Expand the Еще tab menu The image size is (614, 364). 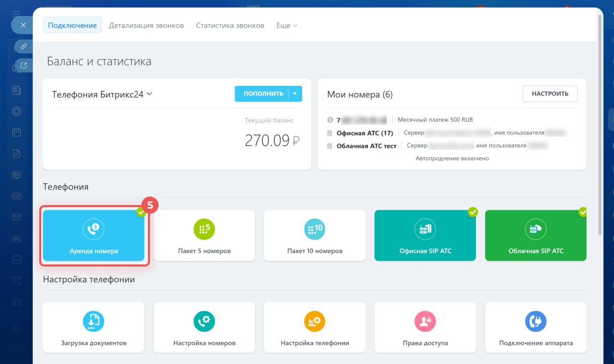coord(286,25)
